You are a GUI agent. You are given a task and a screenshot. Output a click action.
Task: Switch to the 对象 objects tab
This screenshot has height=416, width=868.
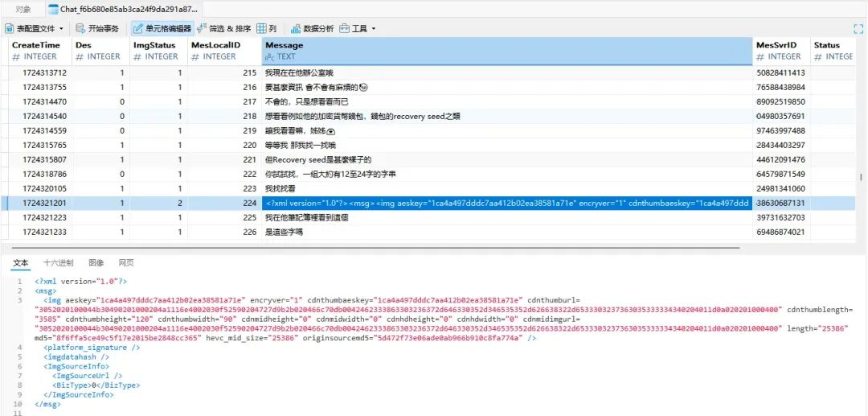point(23,10)
